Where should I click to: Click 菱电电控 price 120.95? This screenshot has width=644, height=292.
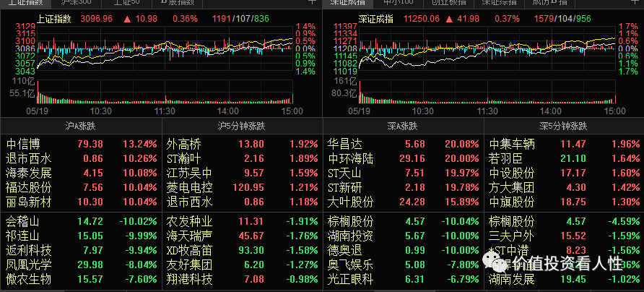click(248, 187)
